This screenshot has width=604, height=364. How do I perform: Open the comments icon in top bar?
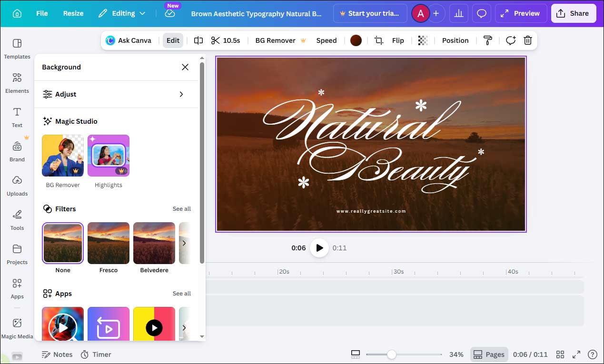point(481,13)
